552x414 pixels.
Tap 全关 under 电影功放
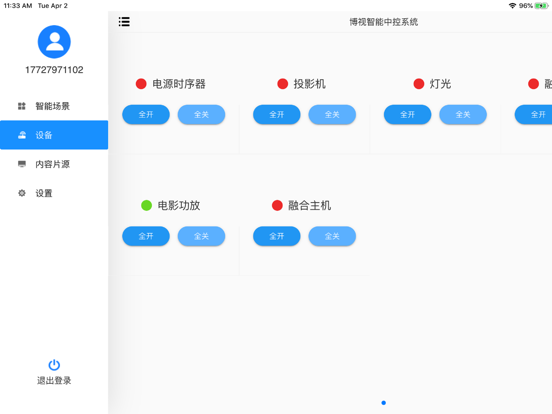coord(201,236)
